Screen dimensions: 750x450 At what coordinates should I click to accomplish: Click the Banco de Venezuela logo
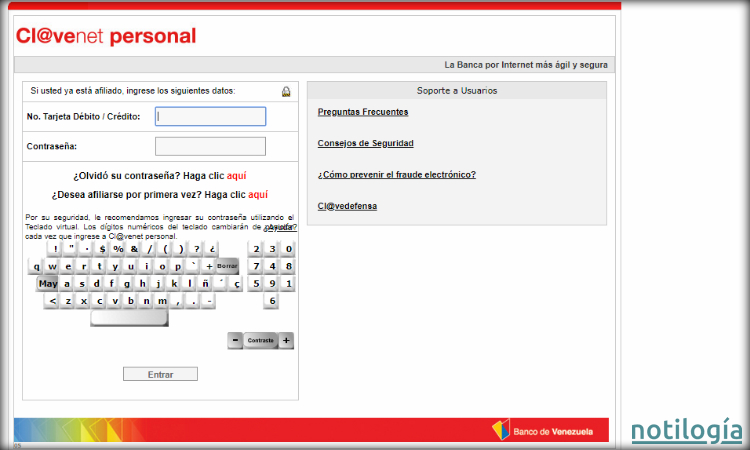(x=543, y=430)
